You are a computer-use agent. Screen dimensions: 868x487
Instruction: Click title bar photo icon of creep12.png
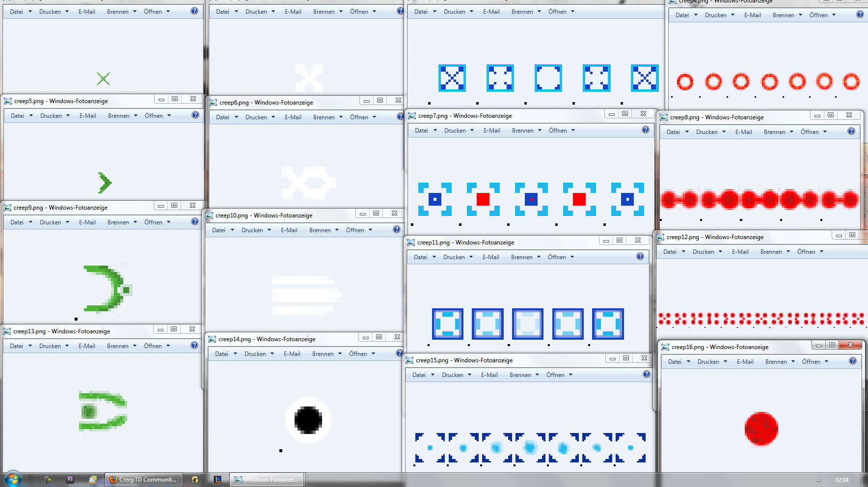(x=660, y=237)
